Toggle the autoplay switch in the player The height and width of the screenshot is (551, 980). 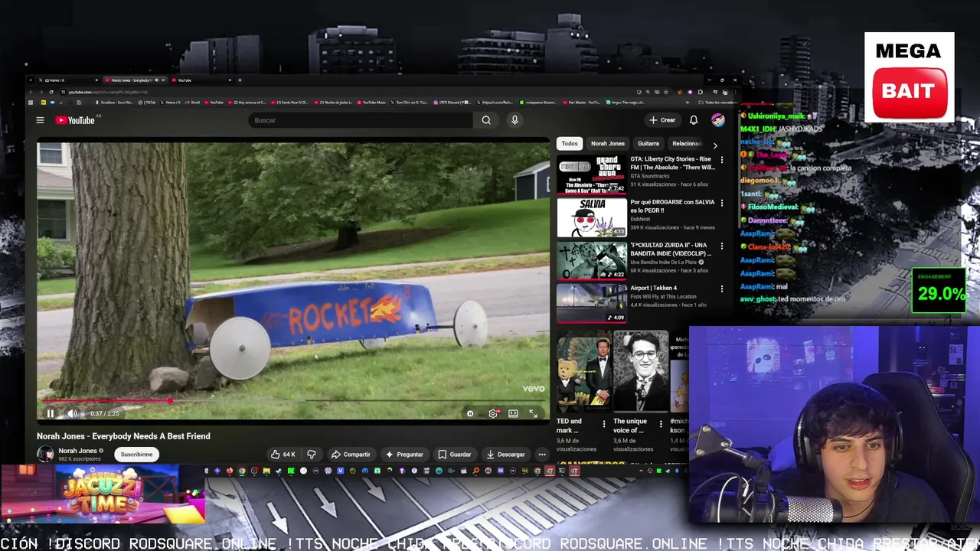tap(470, 413)
